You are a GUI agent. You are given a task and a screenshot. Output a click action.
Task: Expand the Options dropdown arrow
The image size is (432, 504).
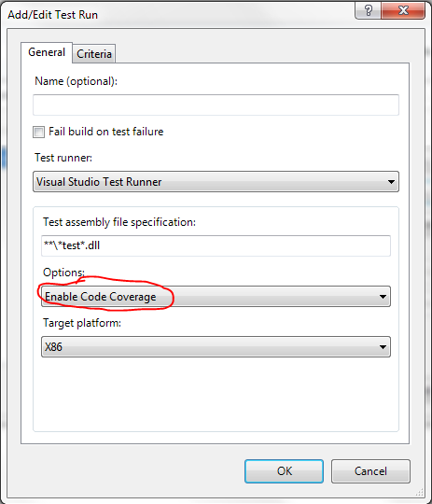[383, 297]
